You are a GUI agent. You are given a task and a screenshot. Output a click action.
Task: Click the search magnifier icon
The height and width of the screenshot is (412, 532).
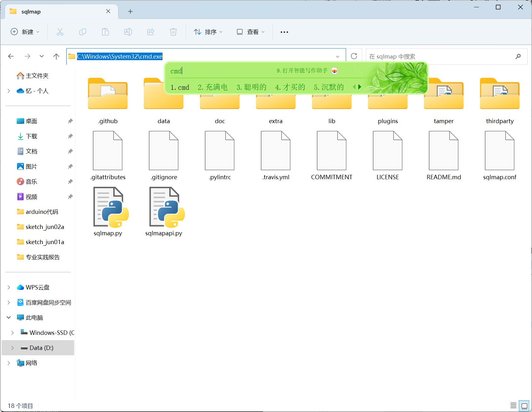pos(518,56)
